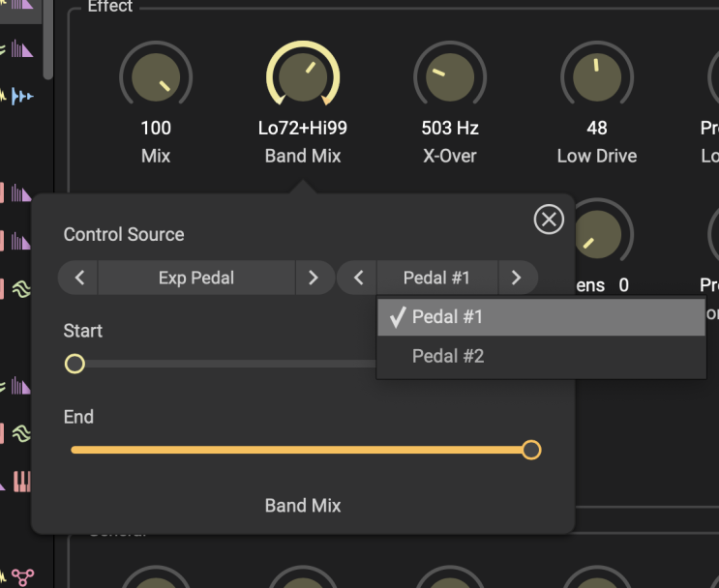Click the highlighted Band Mix knob
Viewport: 719px width, 588px height.
[303, 77]
